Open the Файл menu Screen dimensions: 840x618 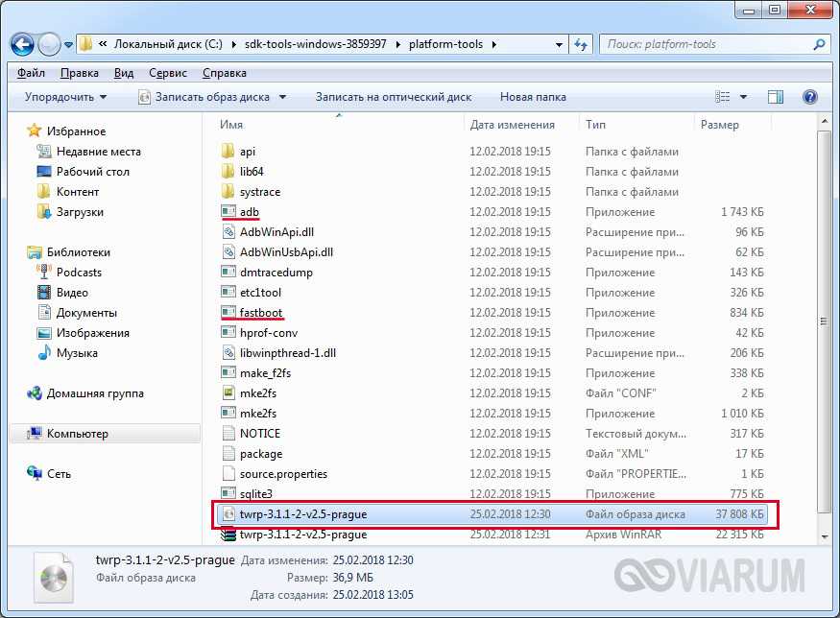click(x=31, y=73)
